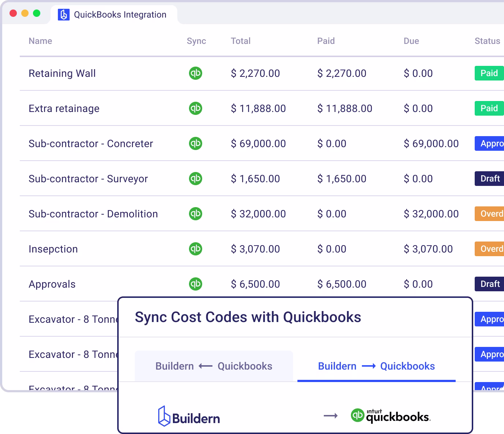Sort by the Paid column header
Screen dimensions: 504x434
[326, 41]
